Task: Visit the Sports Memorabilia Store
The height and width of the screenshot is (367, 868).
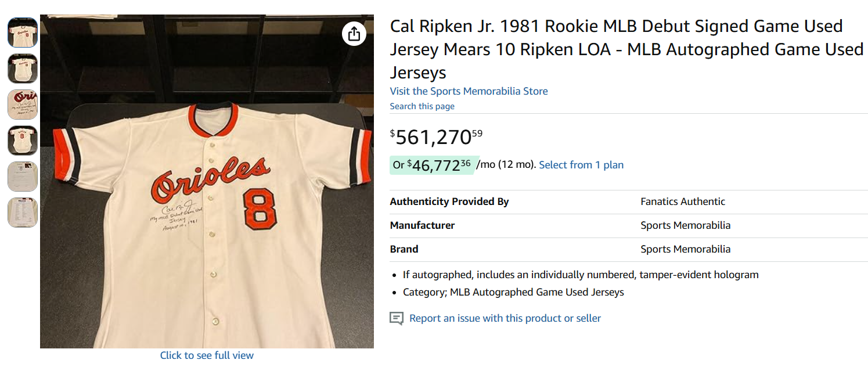Action: pyautogui.click(x=469, y=91)
